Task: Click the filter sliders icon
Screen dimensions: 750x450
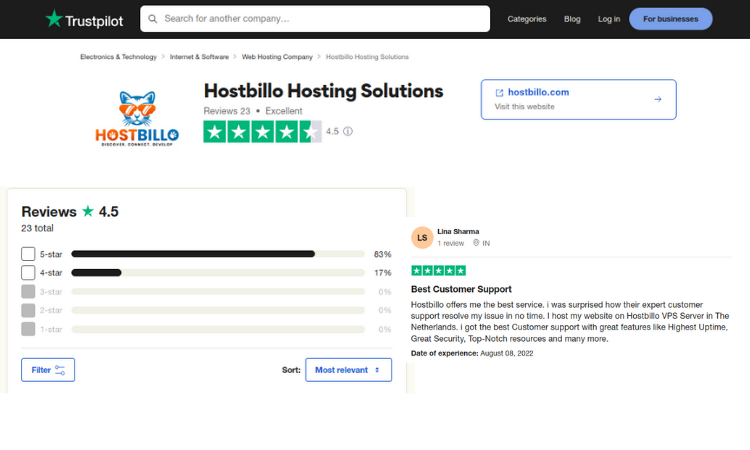Action: (60, 370)
